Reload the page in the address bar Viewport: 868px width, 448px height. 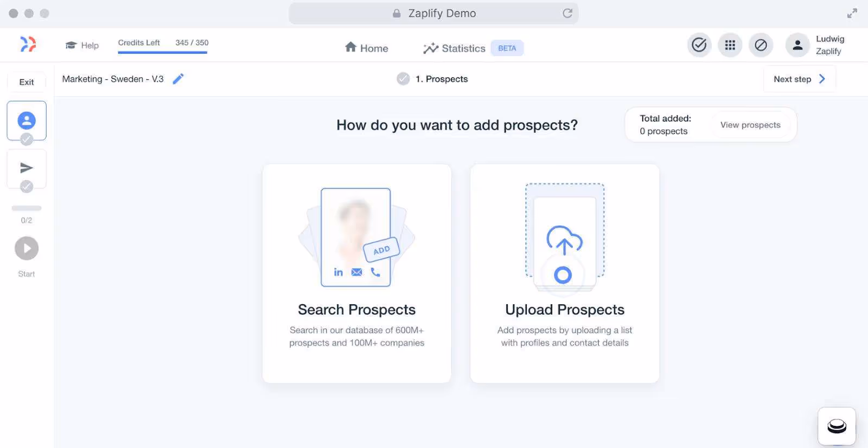pos(567,13)
